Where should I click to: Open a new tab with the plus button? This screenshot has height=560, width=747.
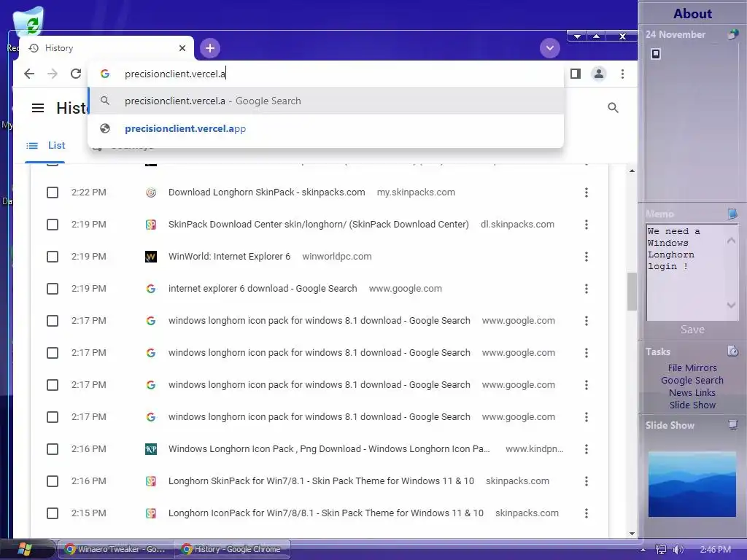point(210,48)
